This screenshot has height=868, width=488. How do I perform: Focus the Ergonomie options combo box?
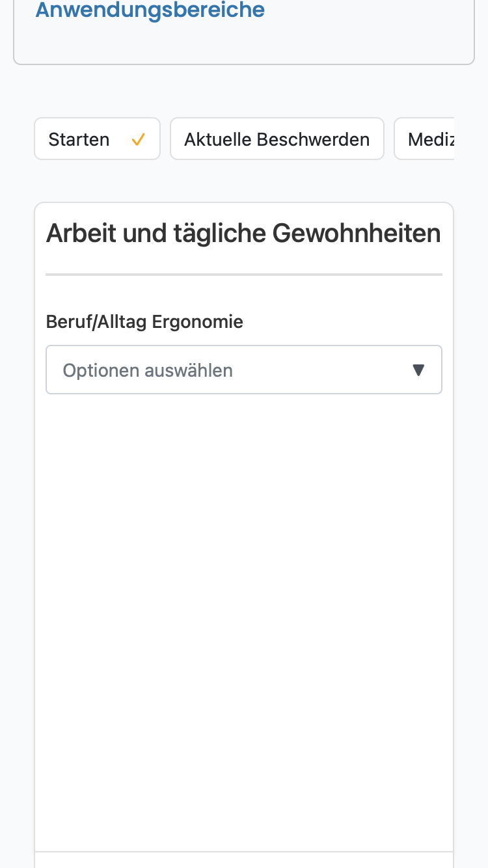pos(244,370)
